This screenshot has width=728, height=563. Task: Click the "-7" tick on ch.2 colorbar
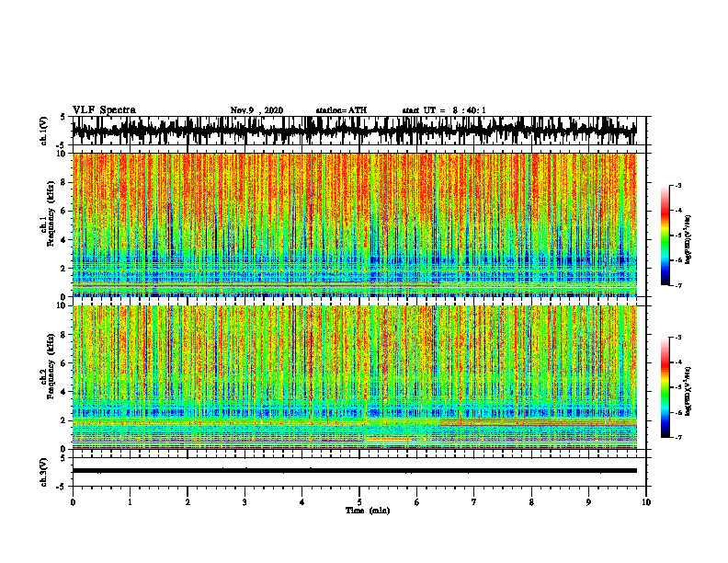(x=677, y=437)
